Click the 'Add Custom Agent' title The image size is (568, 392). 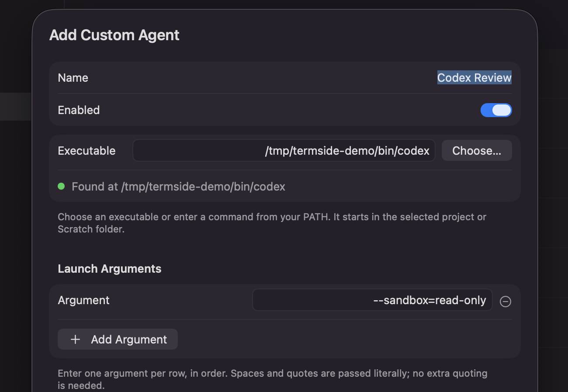114,35
